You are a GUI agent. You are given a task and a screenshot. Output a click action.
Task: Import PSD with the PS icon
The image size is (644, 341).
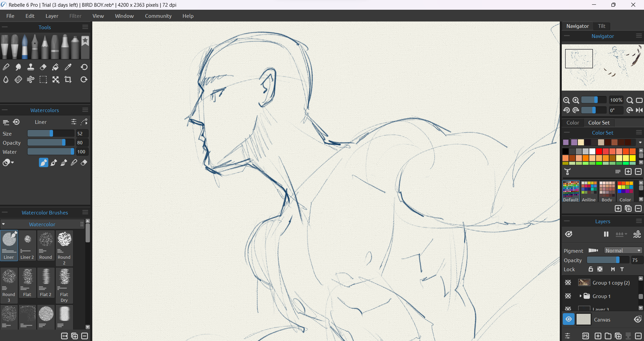(585, 336)
